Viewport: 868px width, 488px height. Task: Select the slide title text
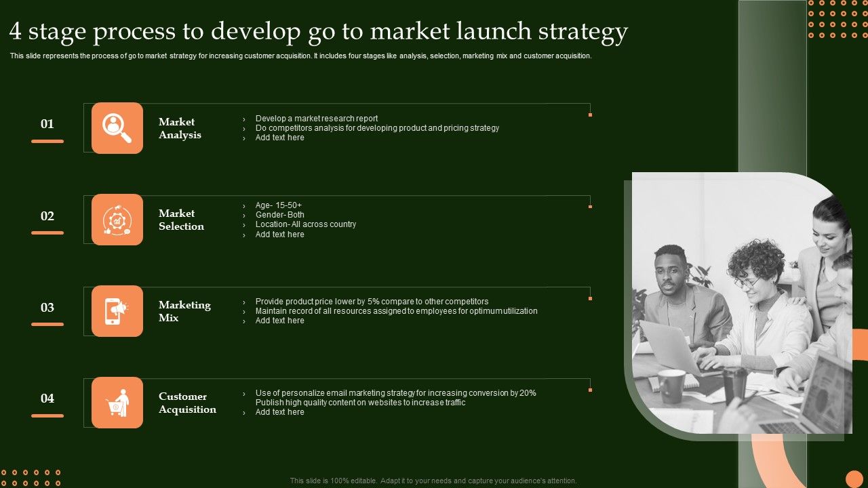point(319,31)
